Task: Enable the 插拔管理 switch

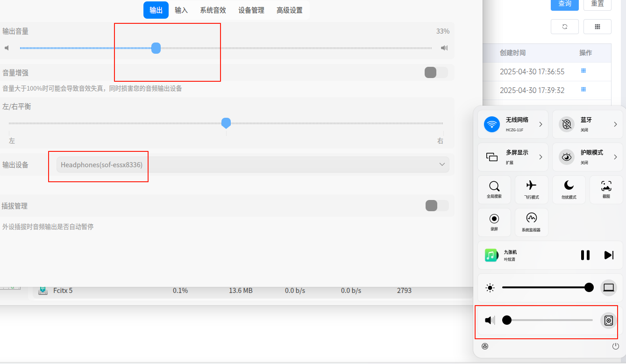Action: point(437,206)
